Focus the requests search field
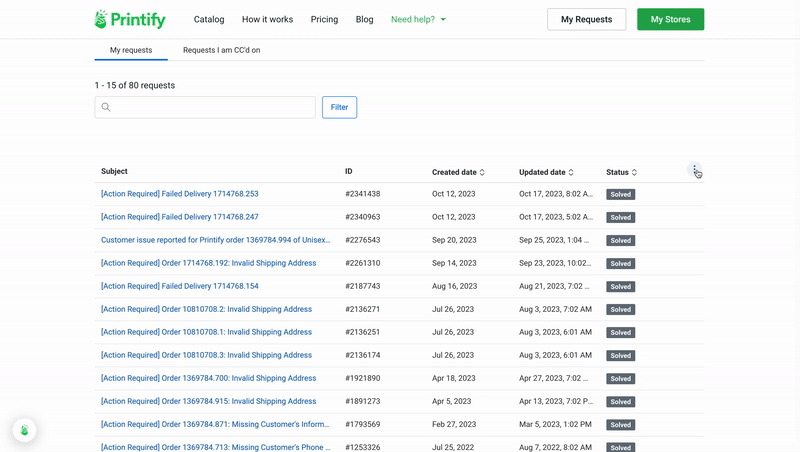 (205, 107)
